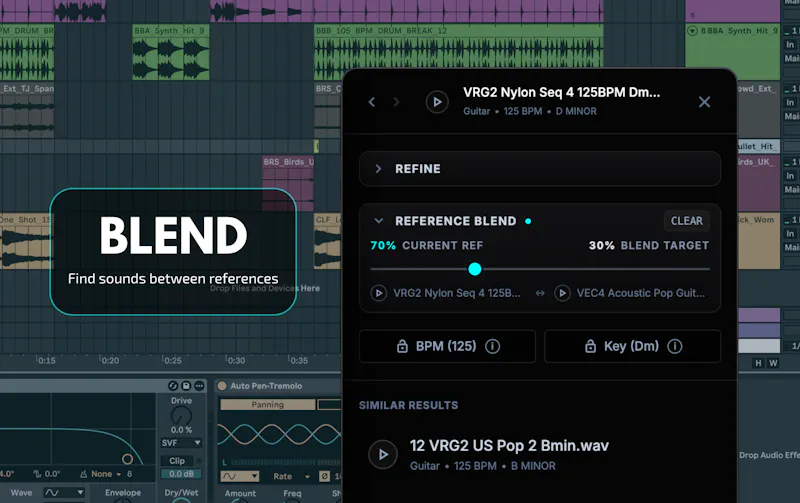Click the 0:30 timeline marker

coord(235,360)
